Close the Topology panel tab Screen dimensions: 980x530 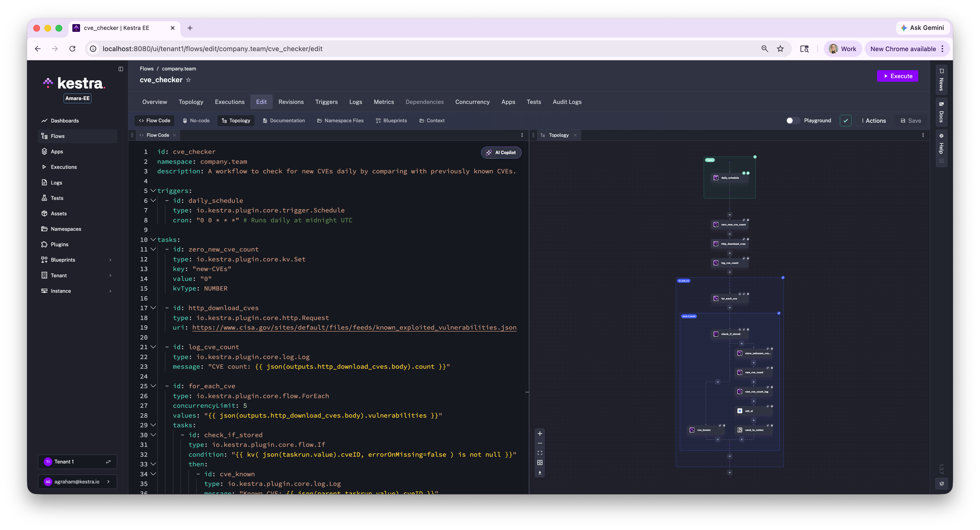(x=575, y=136)
